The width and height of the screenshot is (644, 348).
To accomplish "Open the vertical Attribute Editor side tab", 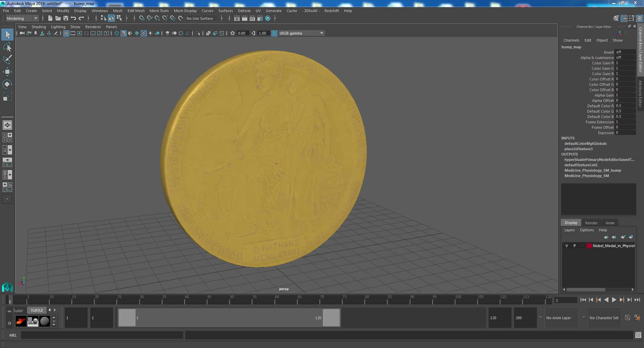I will click(x=640, y=94).
